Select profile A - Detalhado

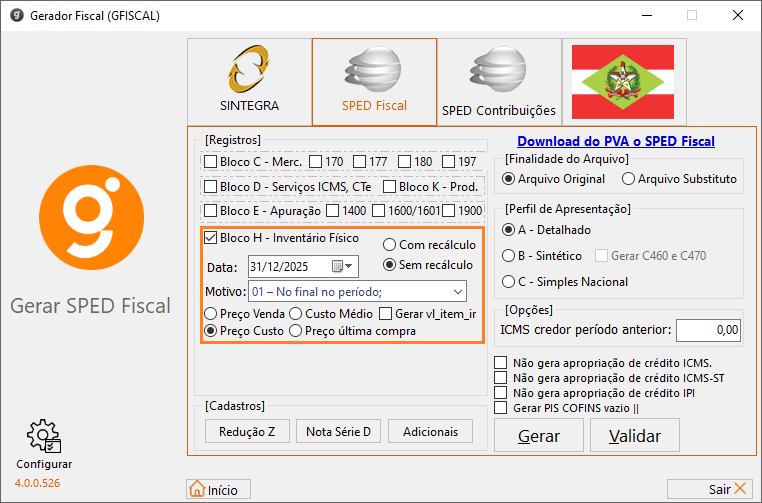point(508,230)
